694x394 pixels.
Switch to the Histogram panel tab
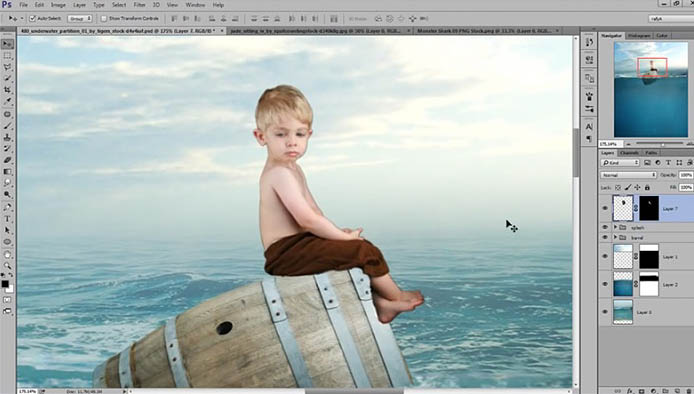pyautogui.click(x=639, y=35)
